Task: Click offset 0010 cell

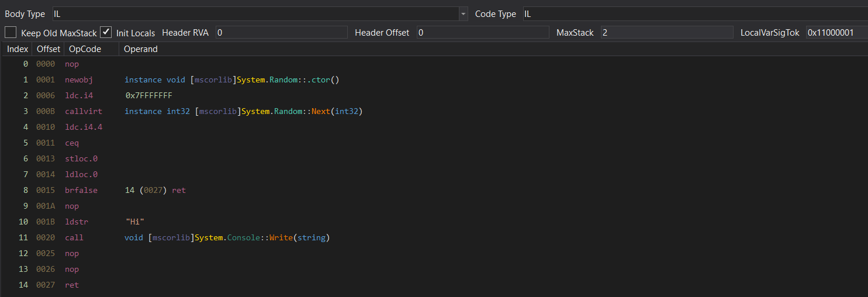Action: [46, 127]
